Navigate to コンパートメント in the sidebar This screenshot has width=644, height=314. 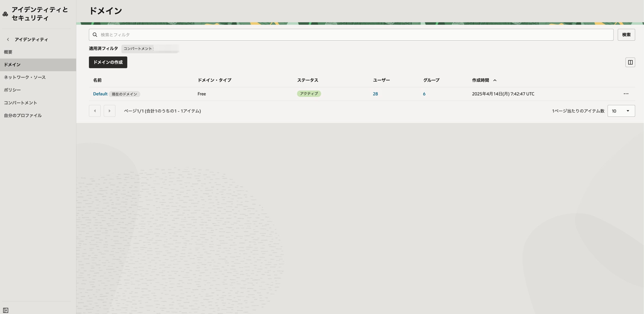pyautogui.click(x=21, y=103)
